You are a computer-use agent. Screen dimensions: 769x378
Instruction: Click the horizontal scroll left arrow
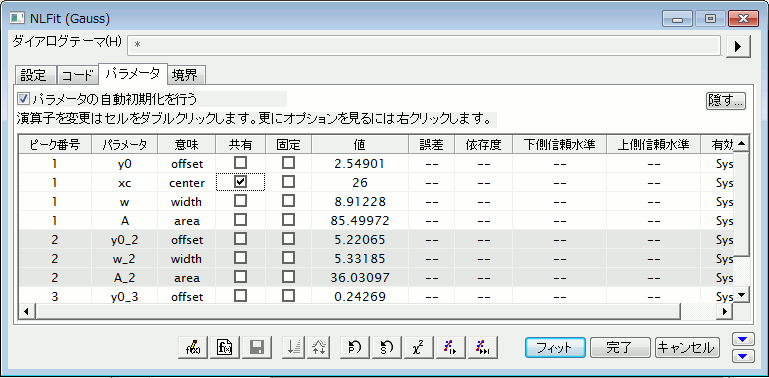coord(26,311)
